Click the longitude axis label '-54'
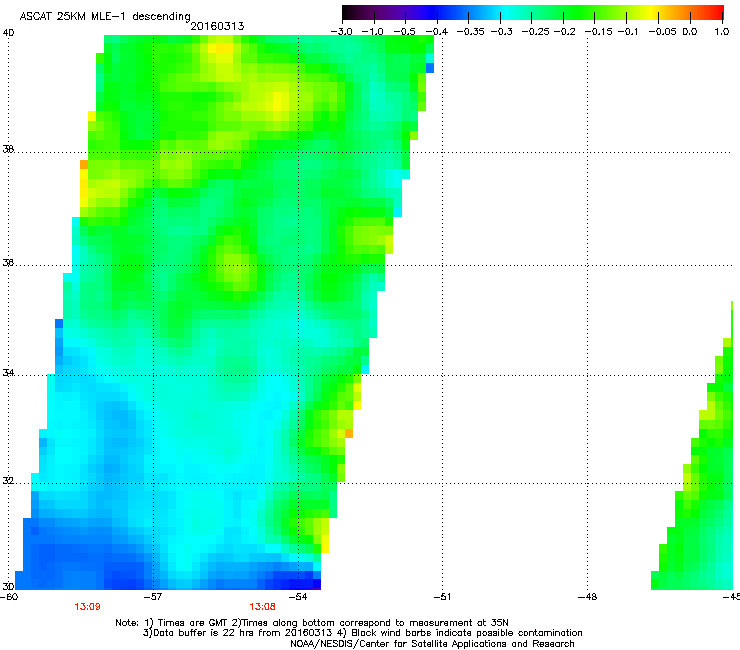The width and height of the screenshot is (740, 650). click(298, 597)
